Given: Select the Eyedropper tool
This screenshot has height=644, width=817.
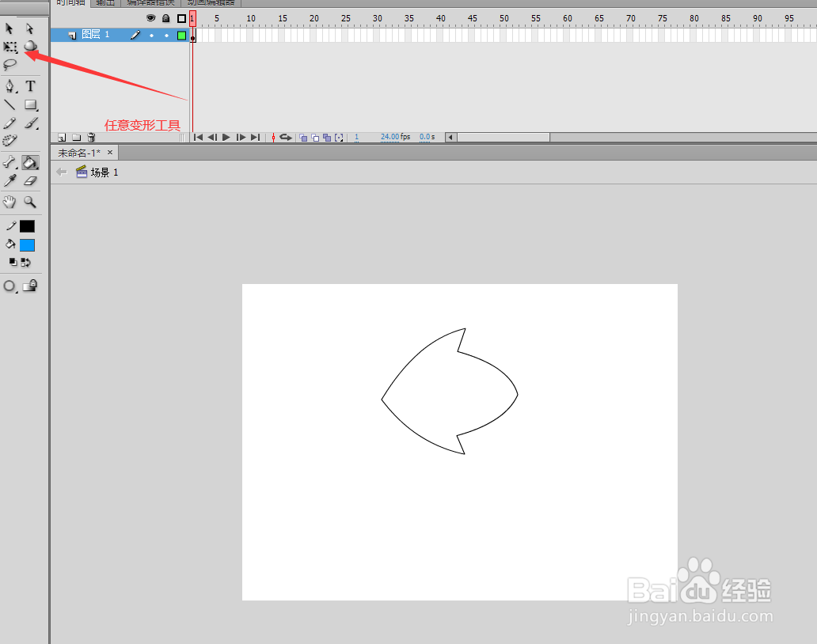Looking at the screenshot, I should click(x=10, y=180).
